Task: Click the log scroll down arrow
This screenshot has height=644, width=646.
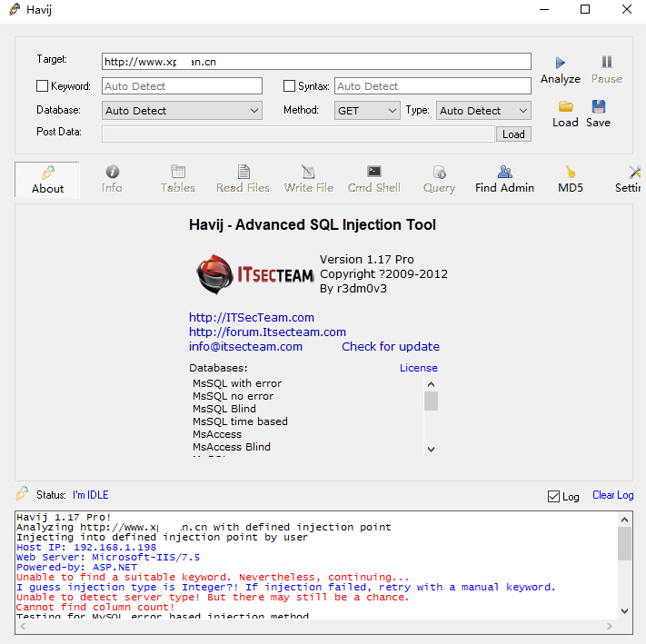Action: (x=624, y=611)
